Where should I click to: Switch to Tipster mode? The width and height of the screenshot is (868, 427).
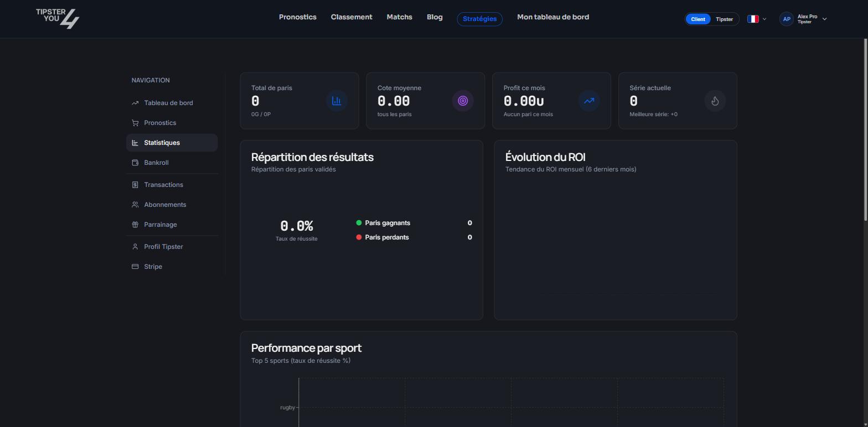[724, 19]
